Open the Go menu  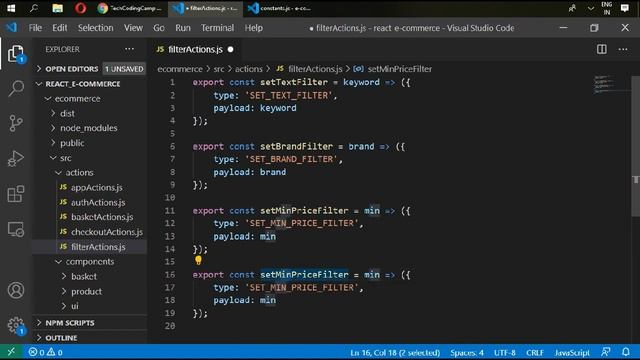(159, 28)
